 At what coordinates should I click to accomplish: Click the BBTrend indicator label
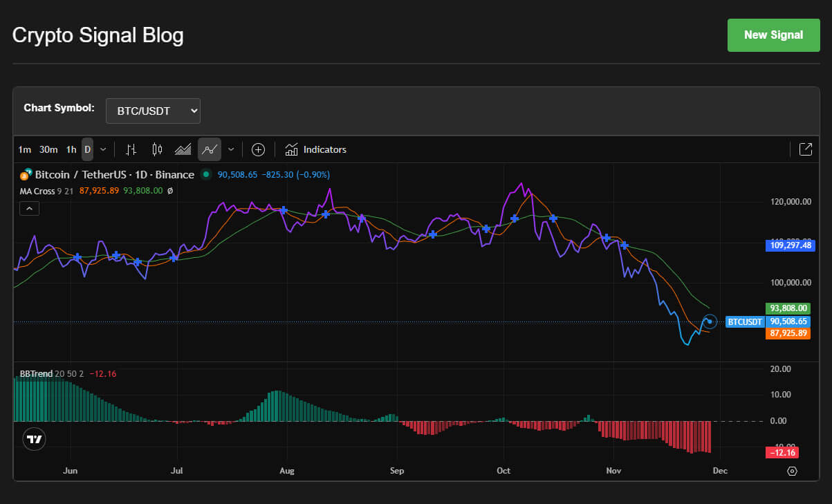tap(36, 374)
